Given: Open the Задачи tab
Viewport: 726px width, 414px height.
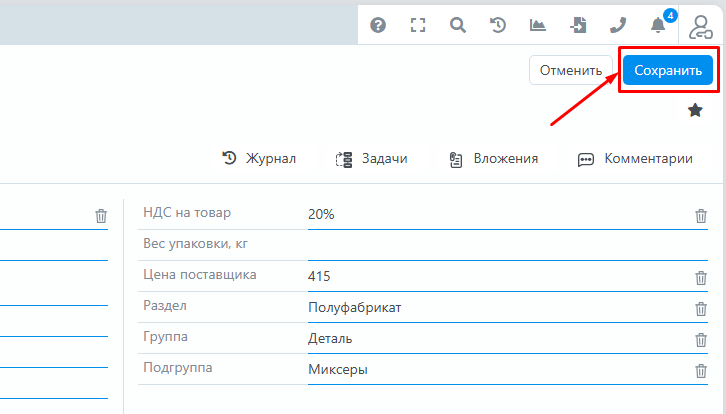Looking at the screenshot, I should pos(372,158).
